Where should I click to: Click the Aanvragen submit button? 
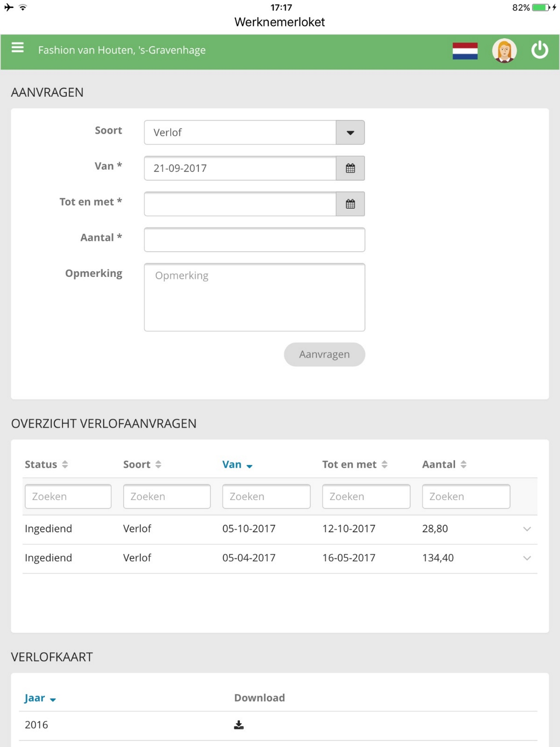tap(324, 354)
